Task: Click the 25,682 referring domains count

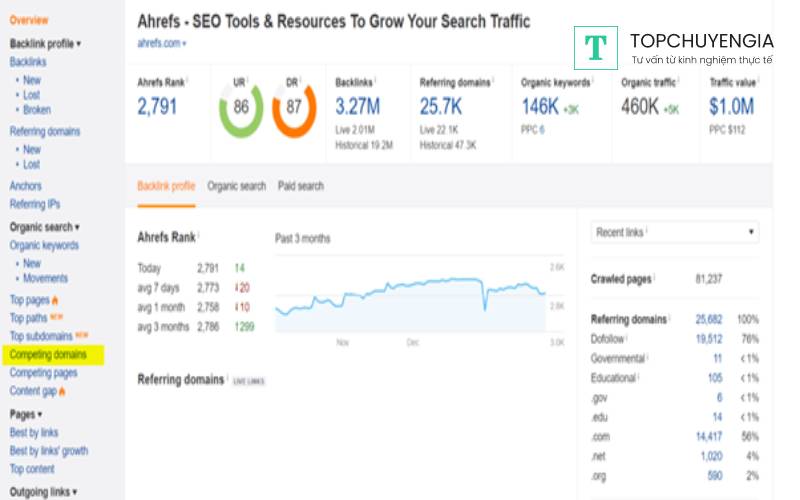Action: [709, 319]
